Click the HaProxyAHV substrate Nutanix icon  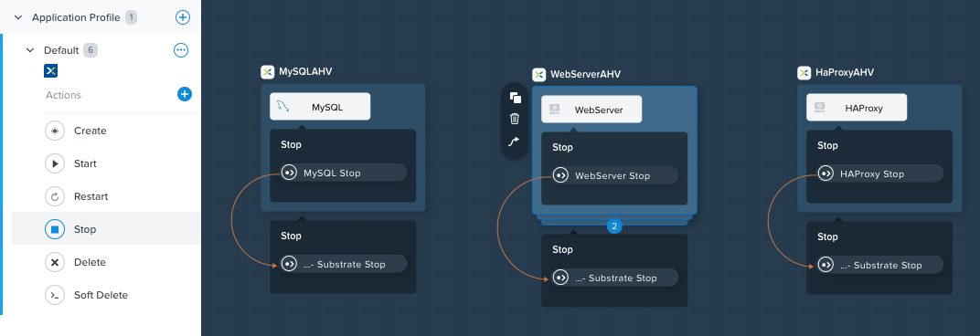click(x=804, y=72)
